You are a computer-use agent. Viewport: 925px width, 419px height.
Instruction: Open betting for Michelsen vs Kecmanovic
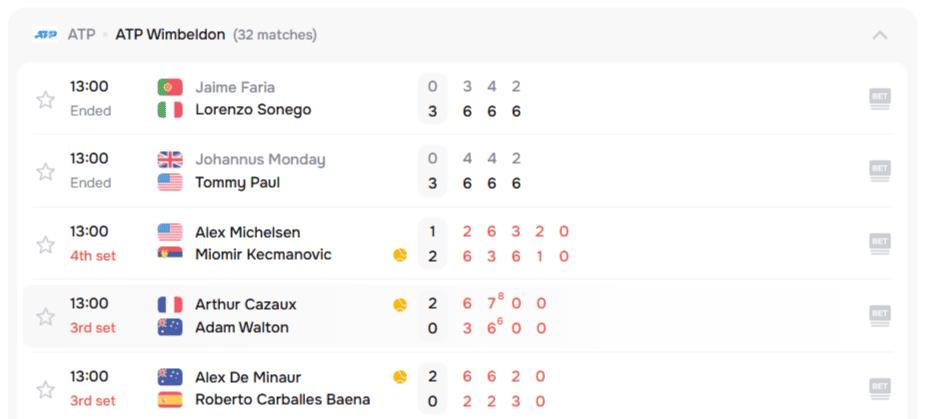coord(880,243)
